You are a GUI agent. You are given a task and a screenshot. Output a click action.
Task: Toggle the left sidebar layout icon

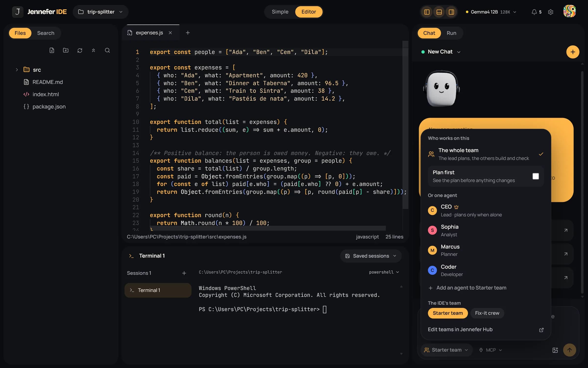pos(427,12)
